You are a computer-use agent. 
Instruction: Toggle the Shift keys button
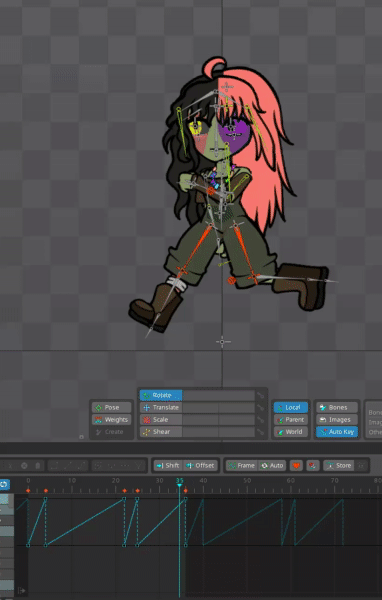pos(168,465)
